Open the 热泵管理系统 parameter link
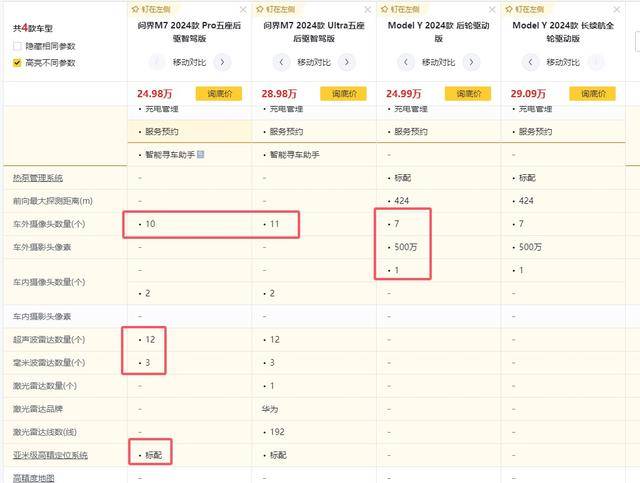The image size is (640, 483). click(x=38, y=178)
